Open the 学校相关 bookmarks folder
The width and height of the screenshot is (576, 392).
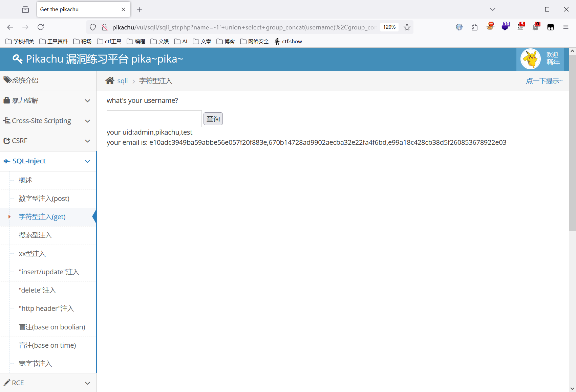pyautogui.click(x=20, y=41)
